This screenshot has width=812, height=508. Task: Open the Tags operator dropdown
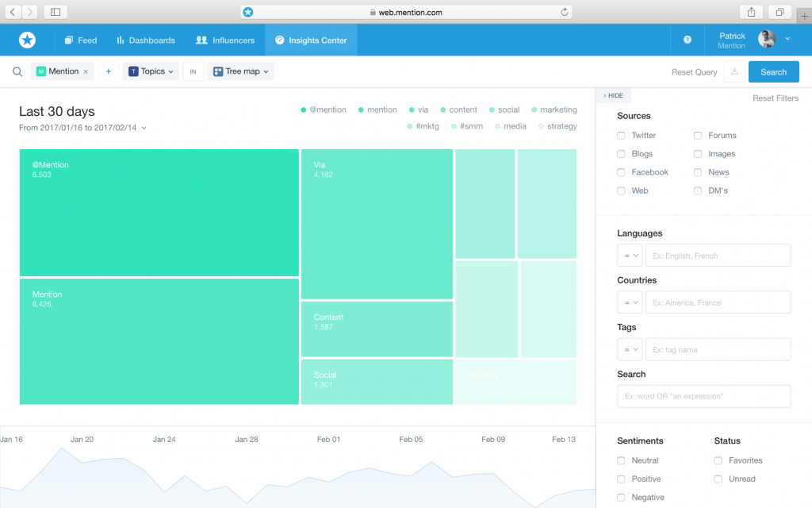coord(630,349)
